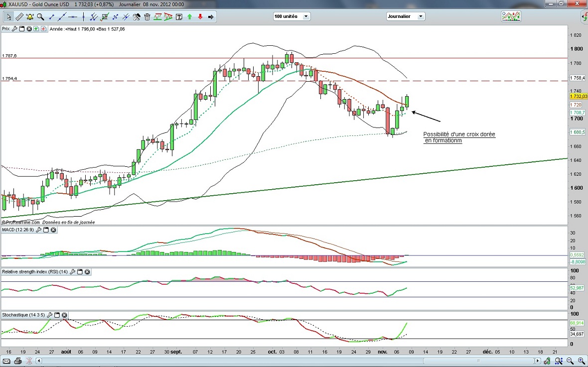Click the zoom in magnifier at bottom right
Screen dimensions: 588x367
tap(582, 361)
